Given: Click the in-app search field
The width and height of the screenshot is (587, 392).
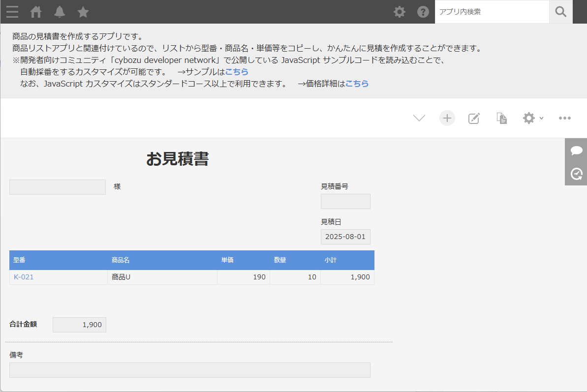Looking at the screenshot, I should click(x=492, y=12).
